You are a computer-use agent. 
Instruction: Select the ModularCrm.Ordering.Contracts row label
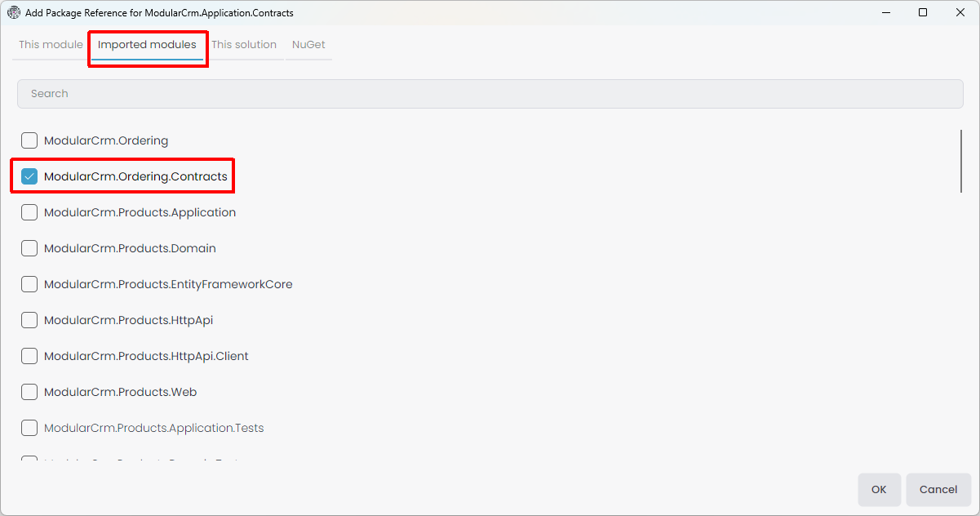pyautogui.click(x=136, y=176)
